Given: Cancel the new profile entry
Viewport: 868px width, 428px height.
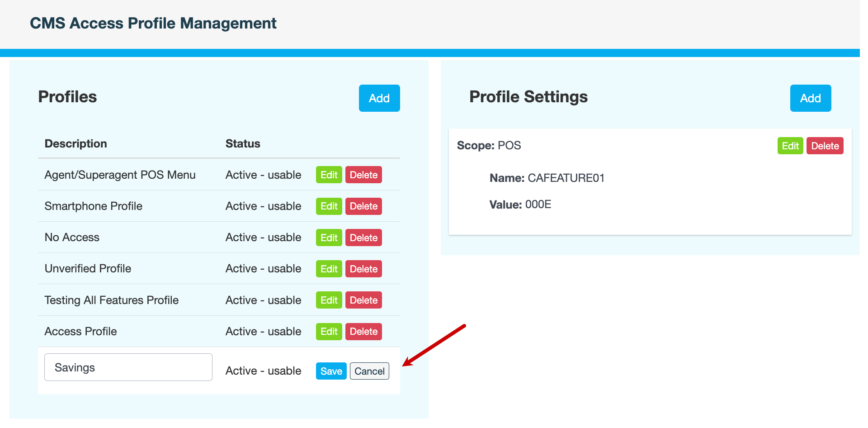Looking at the screenshot, I should click(x=369, y=371).
